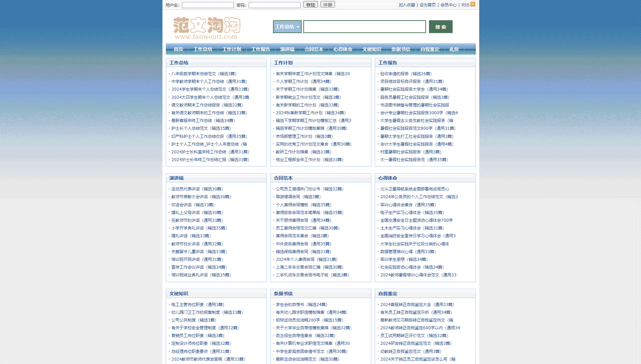The image size is (641, 364).
Task: Open 八年级数学期末总结范文 article
Action: (204, 74)
